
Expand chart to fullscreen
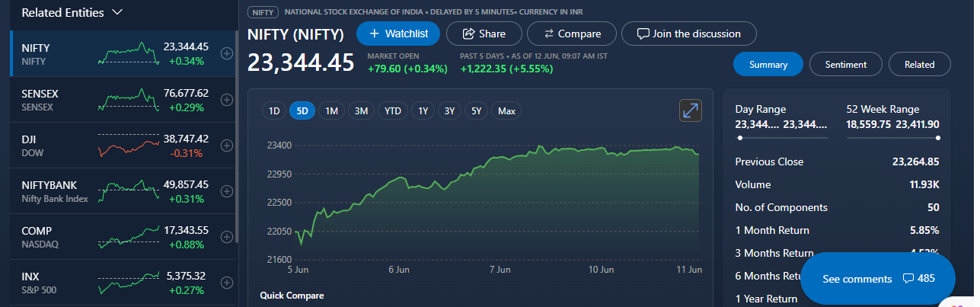tap(690, 111)
